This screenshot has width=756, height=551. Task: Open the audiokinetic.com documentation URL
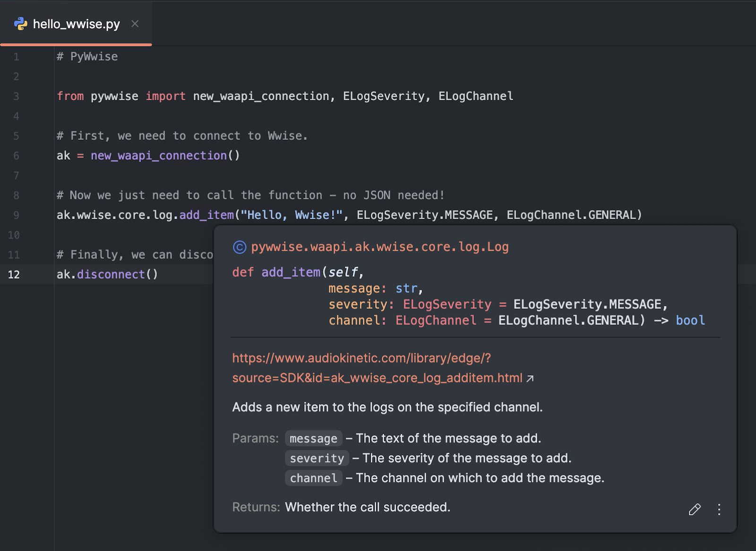pos(361,358)
